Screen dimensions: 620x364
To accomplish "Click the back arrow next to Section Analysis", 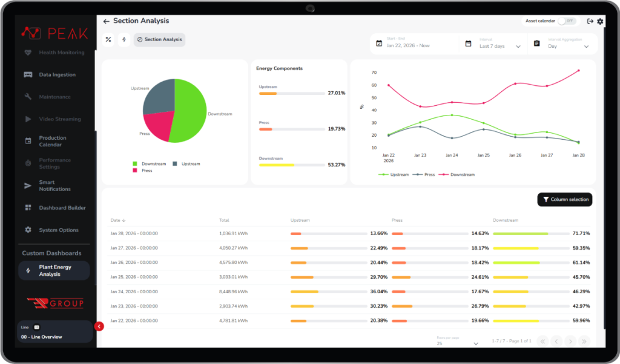I will click(106, 21).
